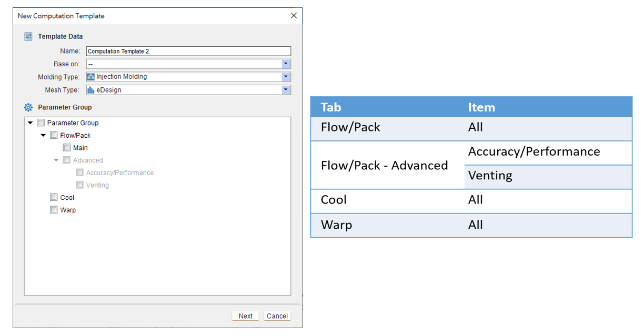The width and height of the screenshot is (644, 336).
Task: Open the Mesh Type dropdown
Action: pos(286,90)
